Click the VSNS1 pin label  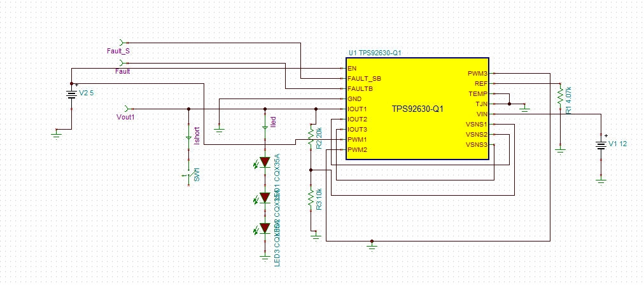tap(477, 125)
